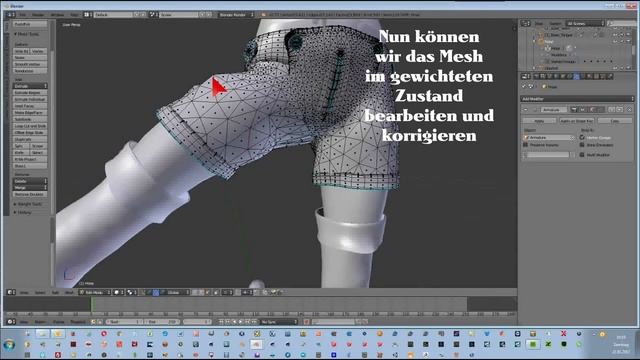This screenshot has height=360, width=640.
Task: Jump to first frame in timeline controls
Action: (221, 322)
